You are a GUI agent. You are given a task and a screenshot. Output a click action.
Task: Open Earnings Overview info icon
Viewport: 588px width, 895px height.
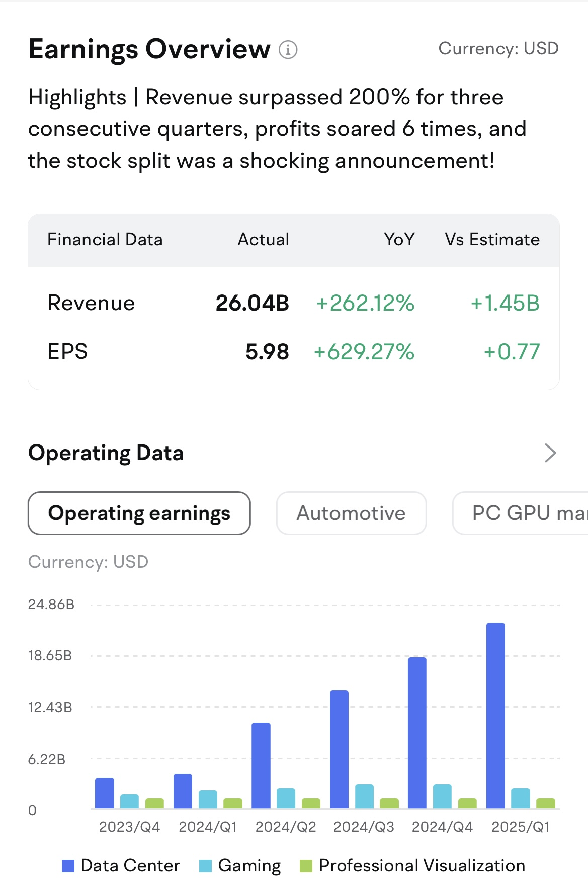tap(288, 50)
